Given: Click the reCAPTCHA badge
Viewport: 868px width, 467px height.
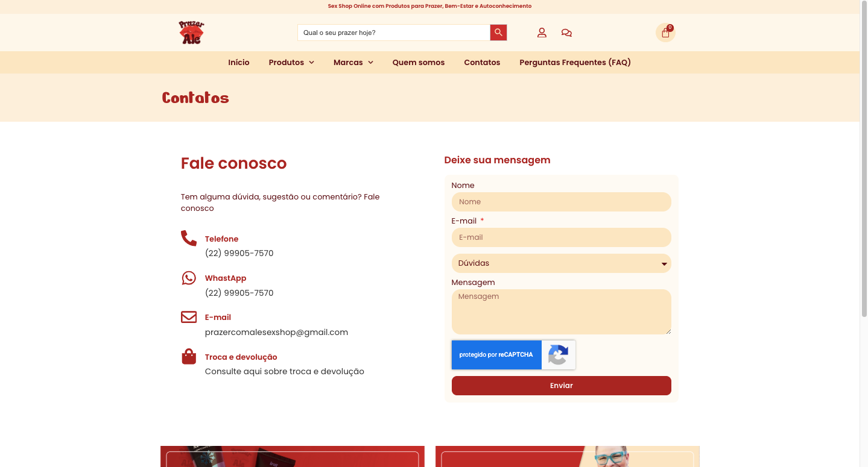Looking at the screenshot, I should [x=513, y=355].
